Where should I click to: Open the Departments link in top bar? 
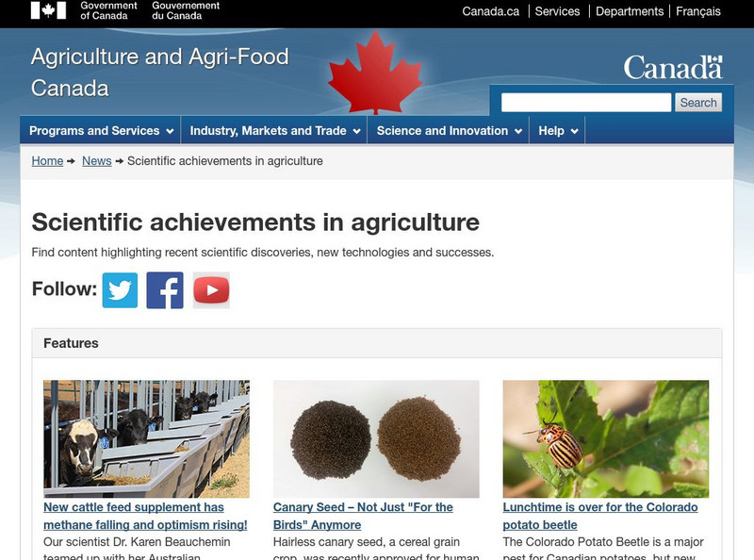click(x=630, y=11)
